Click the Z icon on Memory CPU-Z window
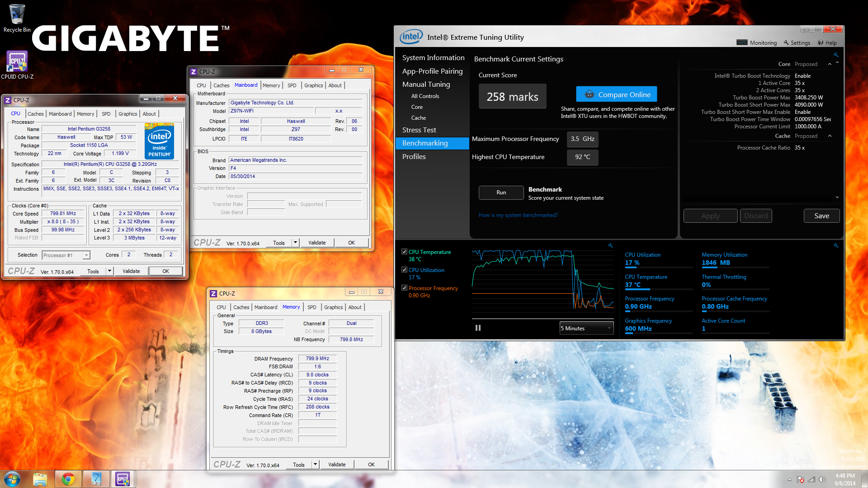Screen dimensions: 868x488 coord(213,293)
